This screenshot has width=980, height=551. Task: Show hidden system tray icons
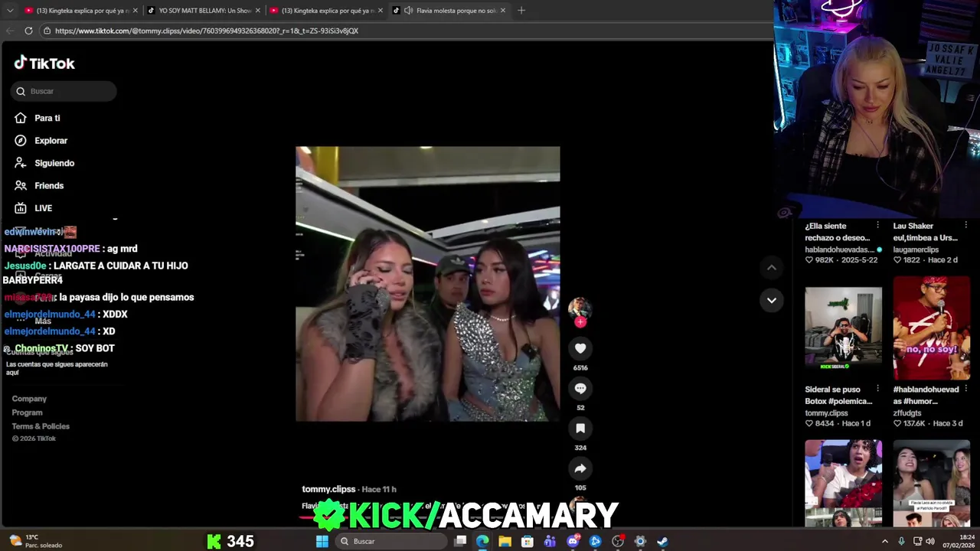click(x=885, y=541)
